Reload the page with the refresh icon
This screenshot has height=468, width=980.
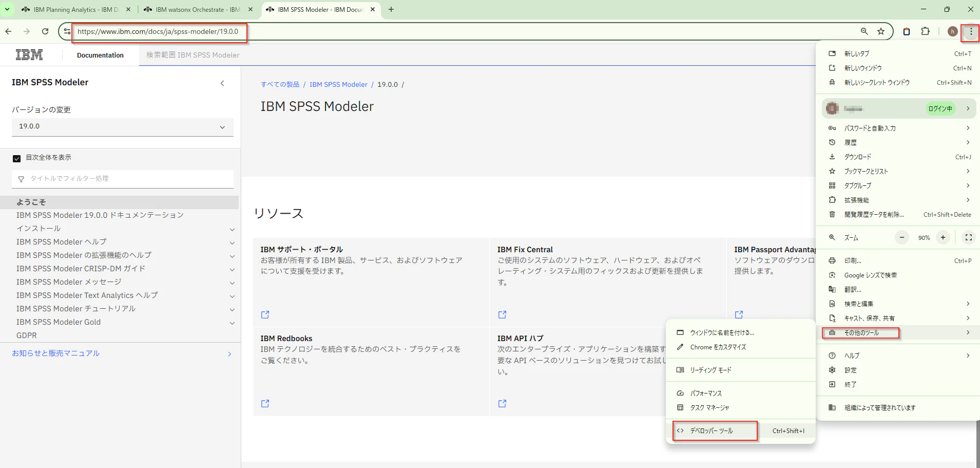45,31
